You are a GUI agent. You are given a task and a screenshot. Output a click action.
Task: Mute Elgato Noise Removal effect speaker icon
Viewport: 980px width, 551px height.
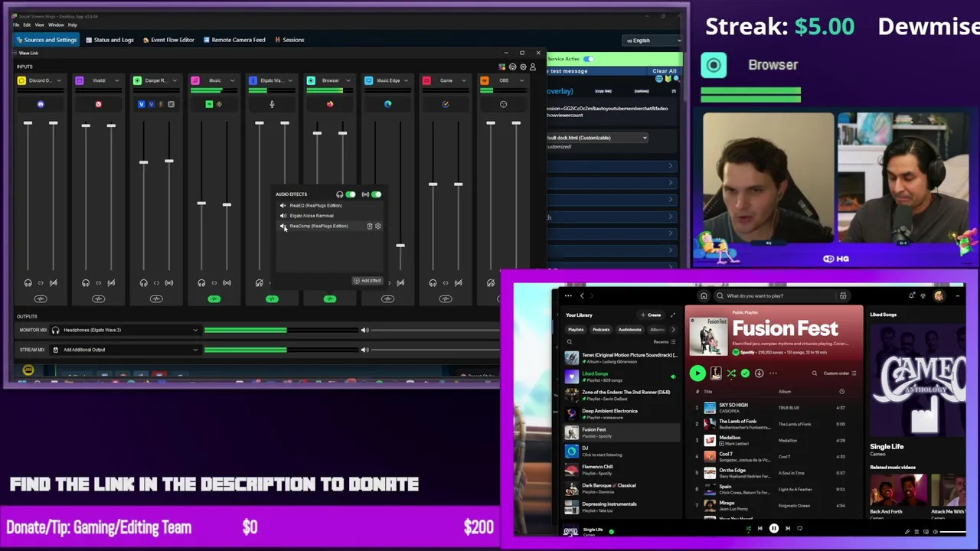tap(283, 216)
